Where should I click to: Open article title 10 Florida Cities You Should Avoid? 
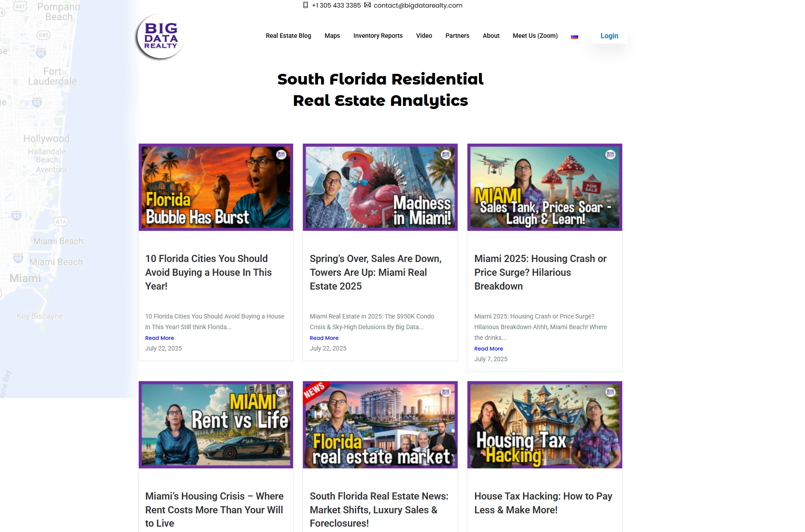(x=209, y=272)
